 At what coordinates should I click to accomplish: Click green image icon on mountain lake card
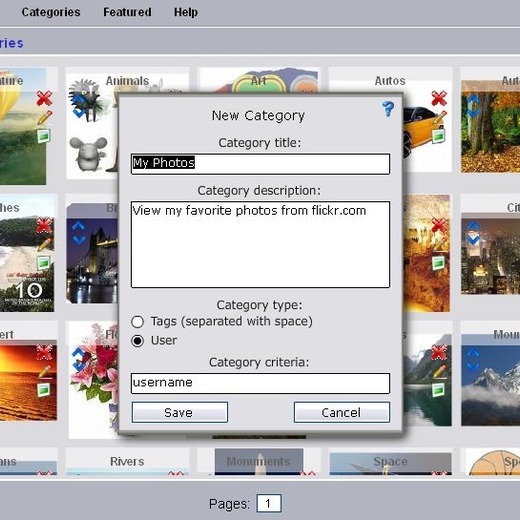pyautogui.click(x=439, y=390)
